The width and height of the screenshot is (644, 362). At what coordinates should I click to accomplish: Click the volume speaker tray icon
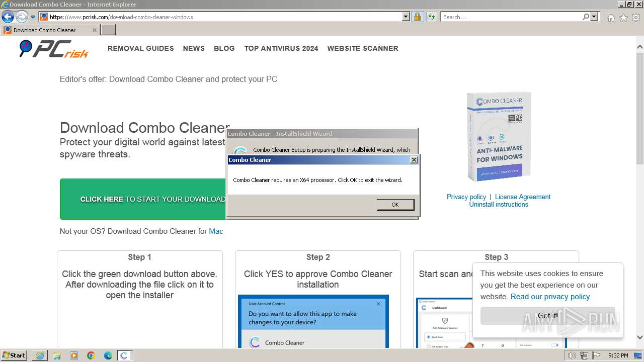tap(572, 355)
